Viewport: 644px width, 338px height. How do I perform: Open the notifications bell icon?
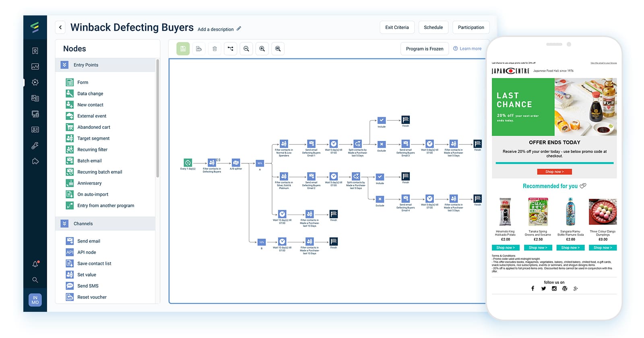35,264
